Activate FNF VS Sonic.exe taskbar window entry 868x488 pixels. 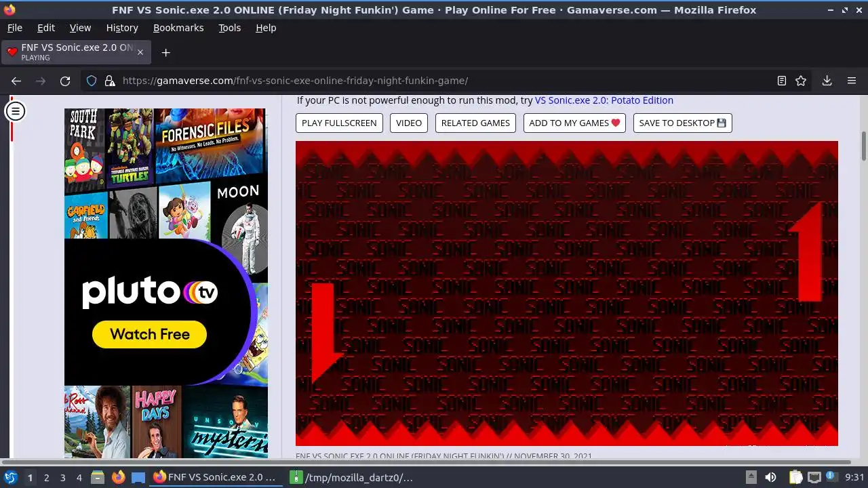pyautogui.click(x=215, y=477)
